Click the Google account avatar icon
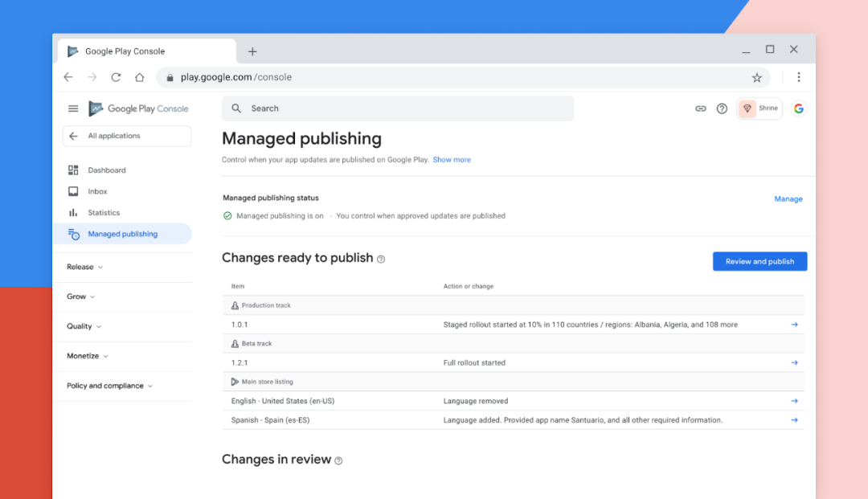 [798, 108]
